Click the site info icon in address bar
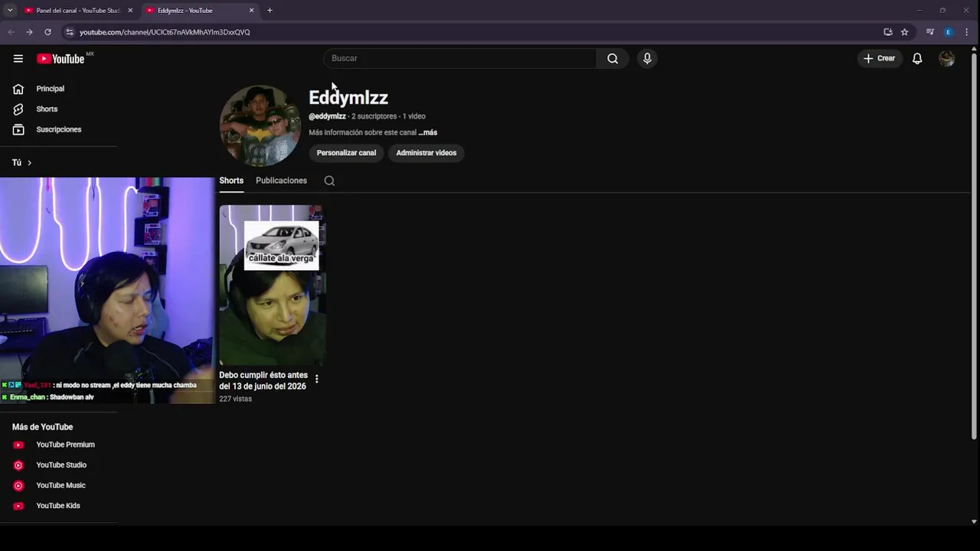This screenshot has height=551, width=980. click(70, 32)
